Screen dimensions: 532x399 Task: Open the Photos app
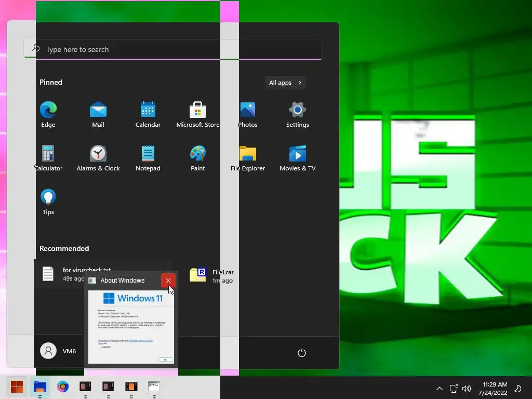point(248,115)
